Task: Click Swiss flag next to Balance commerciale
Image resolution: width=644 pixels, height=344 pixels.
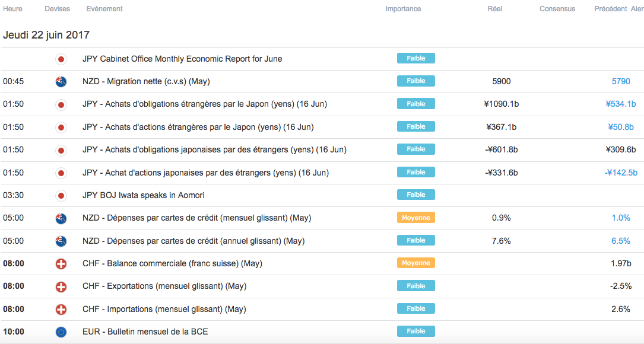Action: [61, 264]
